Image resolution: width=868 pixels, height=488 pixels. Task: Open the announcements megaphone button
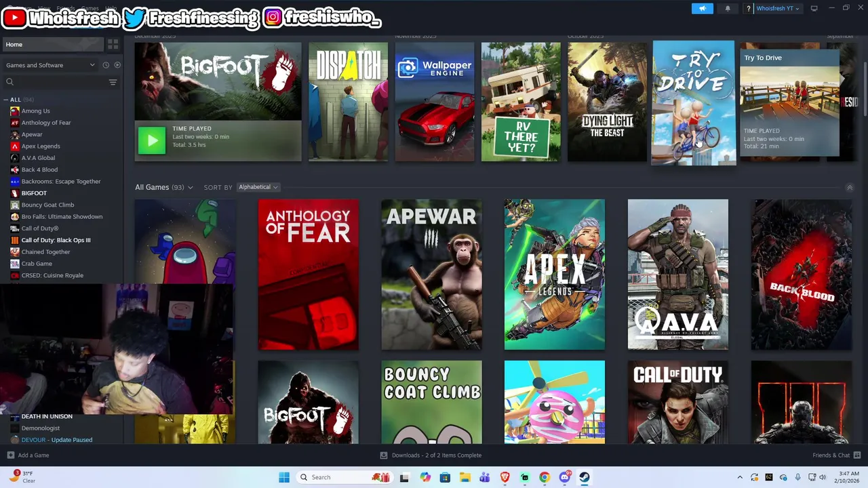703,8
